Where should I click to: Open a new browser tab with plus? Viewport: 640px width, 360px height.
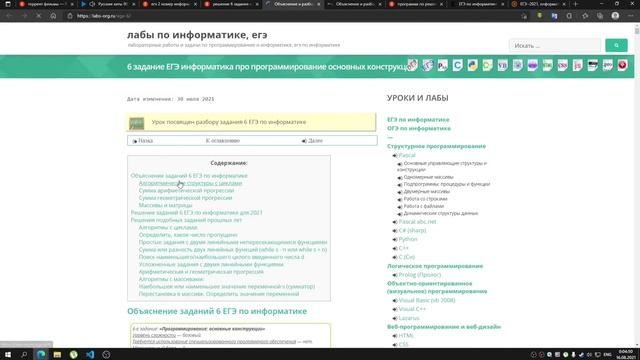pos(576,4)
